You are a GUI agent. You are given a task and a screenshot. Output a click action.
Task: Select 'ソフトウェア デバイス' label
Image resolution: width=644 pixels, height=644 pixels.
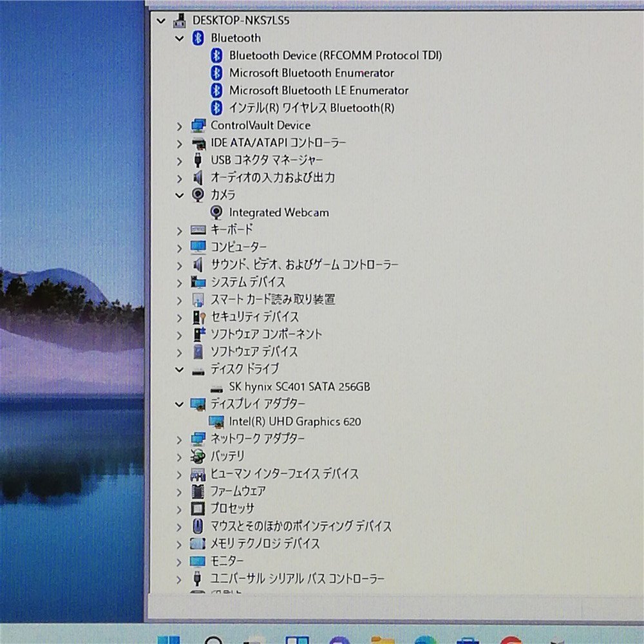[x=254, y=352]
